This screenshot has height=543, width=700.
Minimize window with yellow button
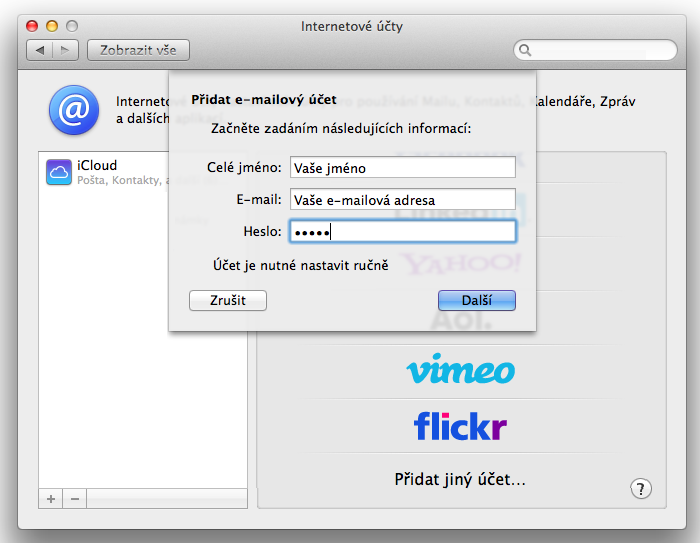[x=52, y=26]
